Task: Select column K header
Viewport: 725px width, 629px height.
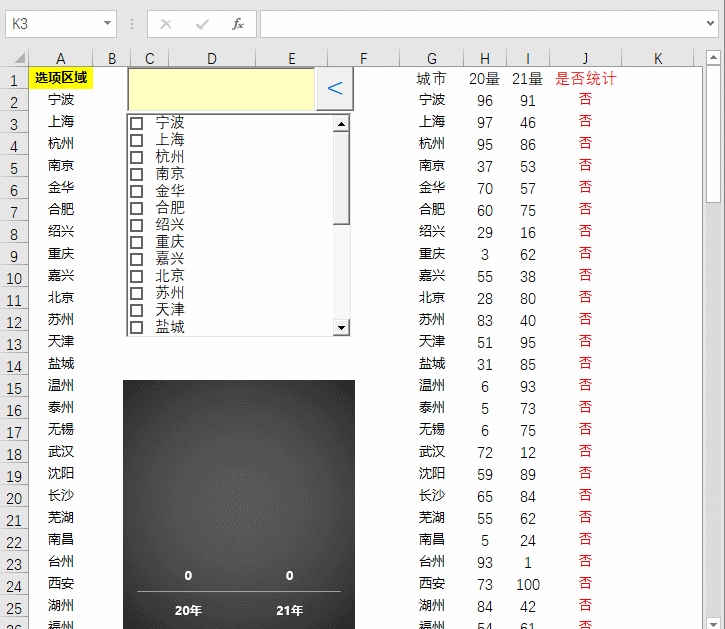Action: [658, 58]
